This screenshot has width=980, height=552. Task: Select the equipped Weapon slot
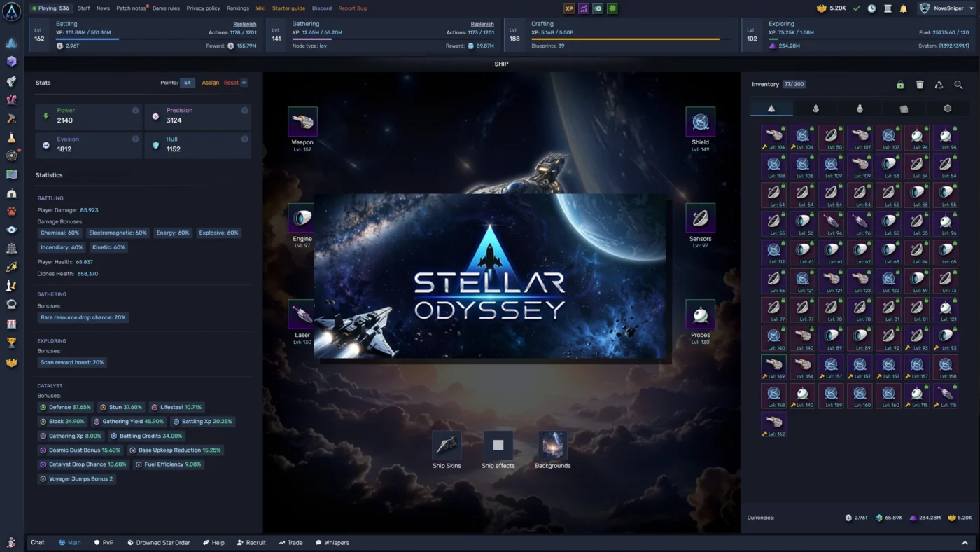pos(302,122)
